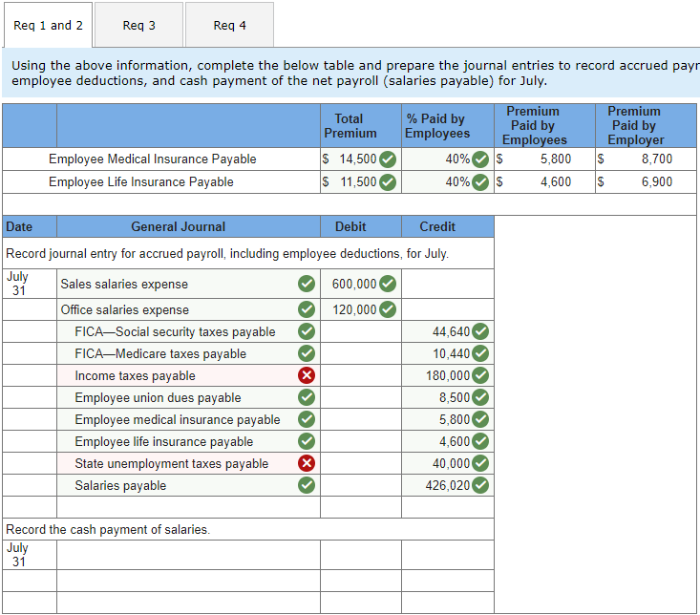Screen dimensions: 700x615
Task: Click check beside life insurance 40%
Action: coord(480,181)
